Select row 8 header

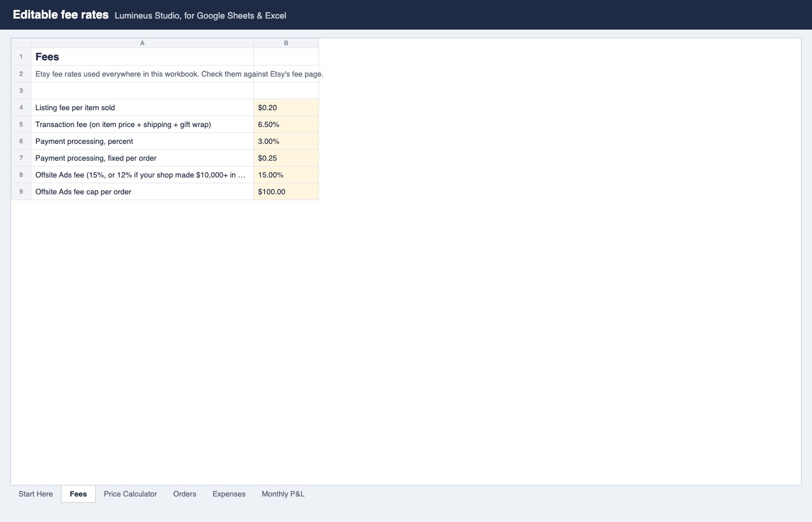point(21,175)
